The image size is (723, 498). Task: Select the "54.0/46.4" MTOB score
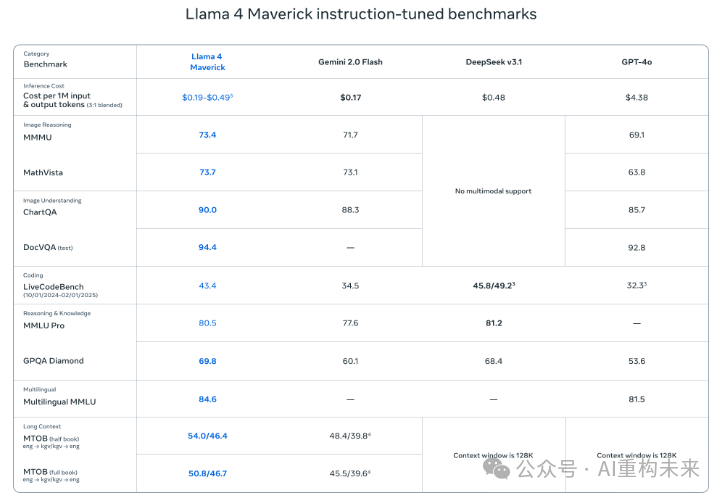(207, 436)
